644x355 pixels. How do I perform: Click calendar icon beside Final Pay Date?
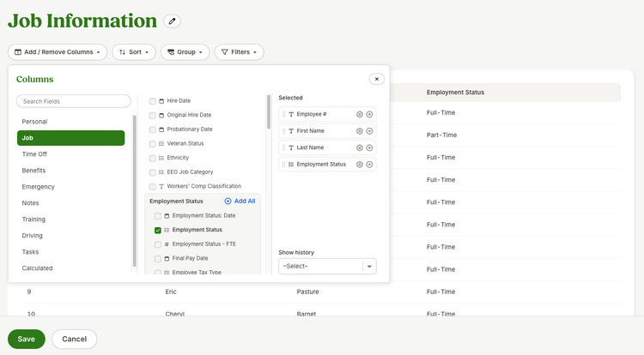[x=167, y=259]
